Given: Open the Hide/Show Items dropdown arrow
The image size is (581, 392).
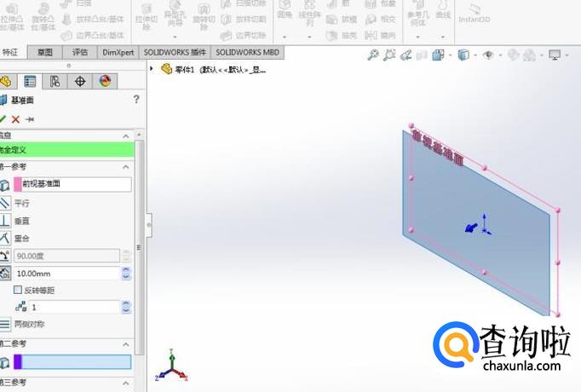Looking at the screenshot, I should pos(501,55).
